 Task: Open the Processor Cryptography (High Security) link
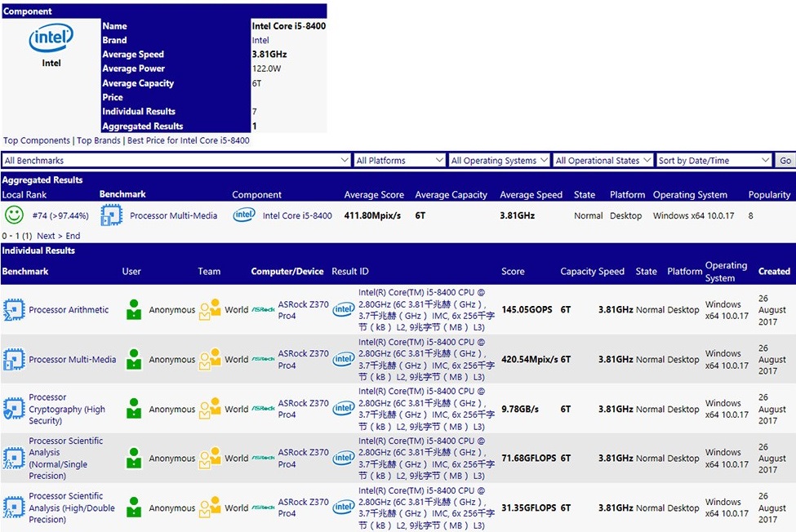[x=67, y=409]
